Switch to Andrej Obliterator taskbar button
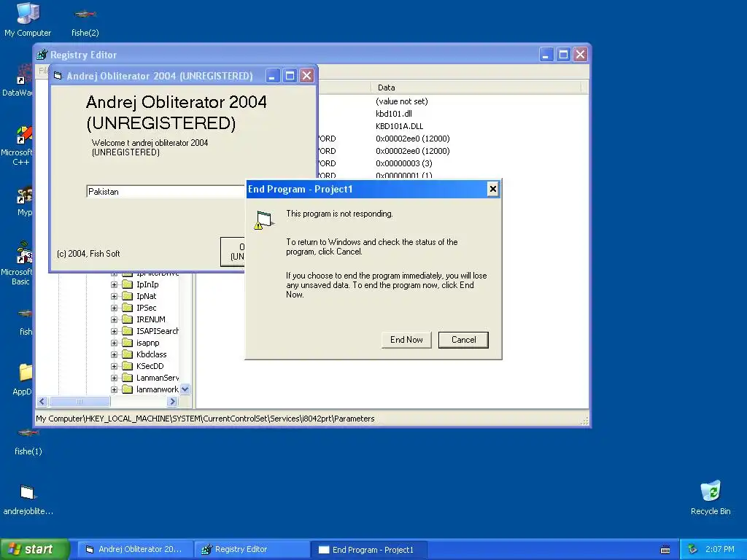This screenshot has width=747, height=560. pos(135,549)
